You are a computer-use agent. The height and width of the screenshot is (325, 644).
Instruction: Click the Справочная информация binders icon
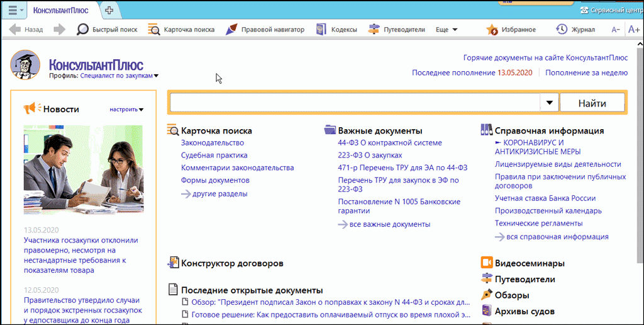[486, 130]
